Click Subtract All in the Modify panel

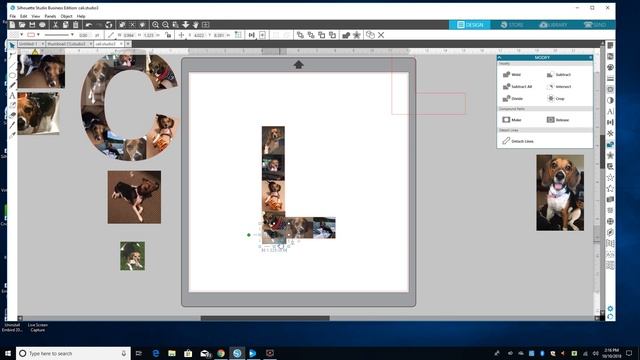point(517,87)
